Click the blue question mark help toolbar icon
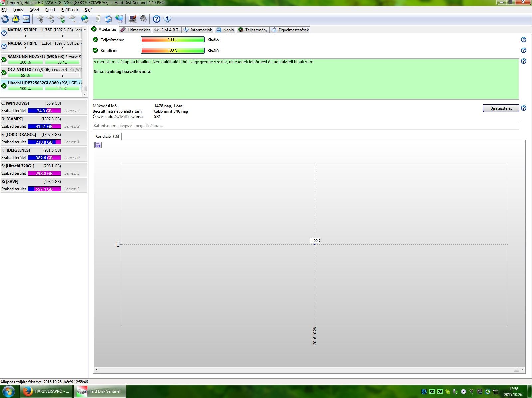Image resolution: width=532 pixels, height=398 pixels. pyautogui.click(x=156, y=19)
